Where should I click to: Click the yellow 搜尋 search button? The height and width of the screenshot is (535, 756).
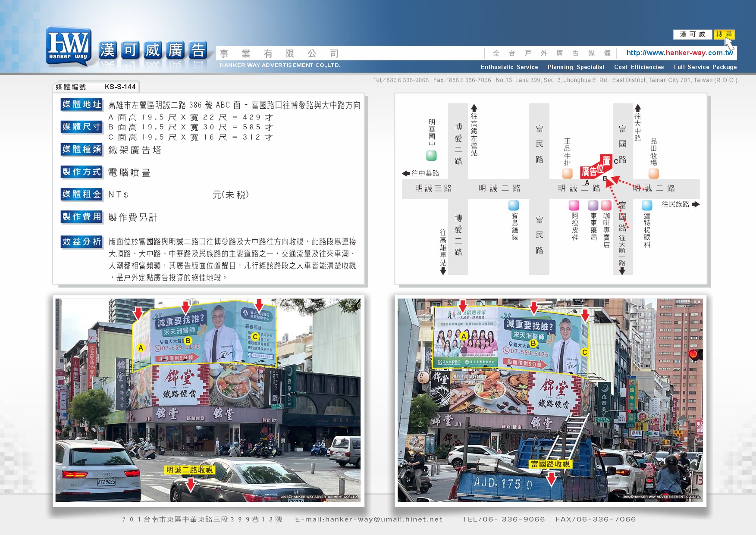(724, 34)
